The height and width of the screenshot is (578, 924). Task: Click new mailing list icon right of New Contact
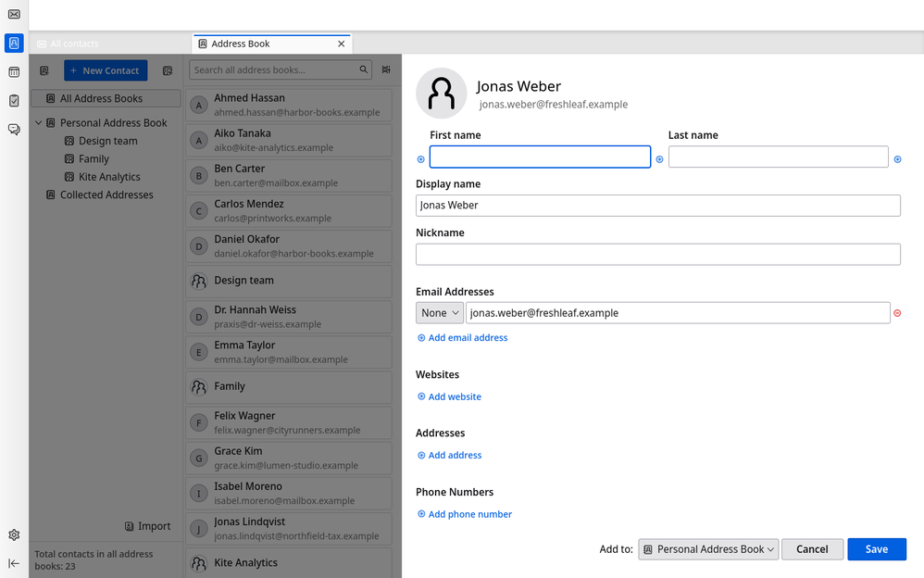coord(168,70)
